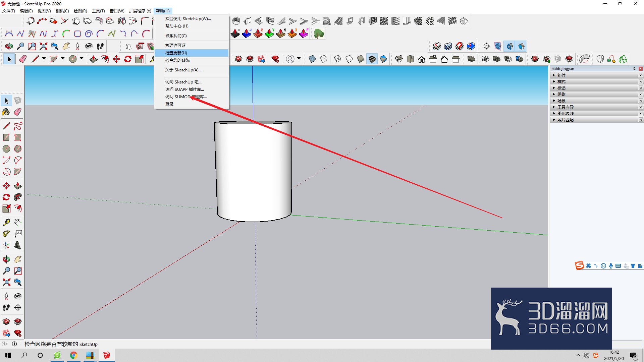This screenshot has width=644, height=362.
Task: Click the Zoom Extents tool in left toolbar
Action: [x=6, y=282]
